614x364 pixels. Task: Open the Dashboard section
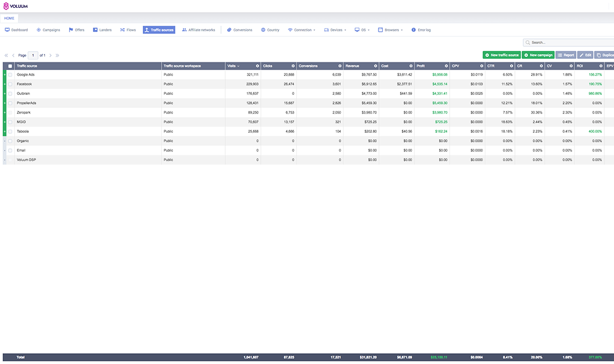pyautogui.click(x=16, y=30)
